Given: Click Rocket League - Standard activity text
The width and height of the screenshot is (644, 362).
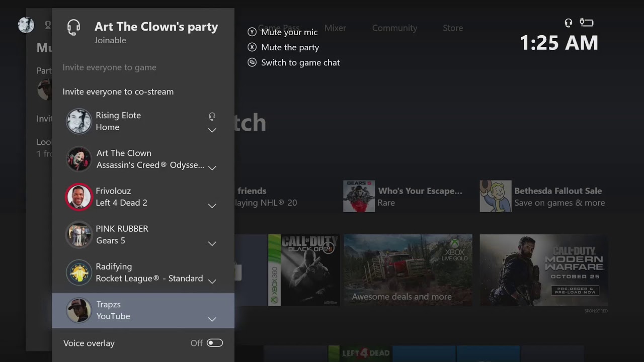Looking at the screenshot, I should pyautogui.click(x=149, y=279).
